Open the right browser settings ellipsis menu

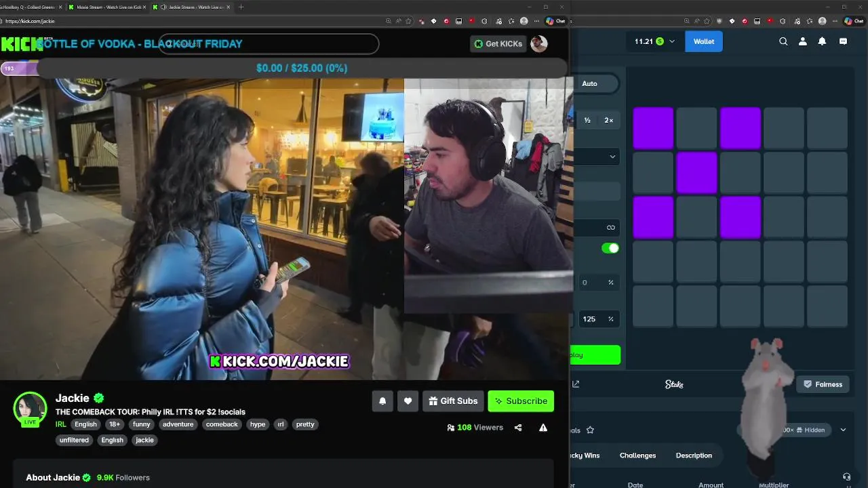pyautogui.click(x=835, y=21)
